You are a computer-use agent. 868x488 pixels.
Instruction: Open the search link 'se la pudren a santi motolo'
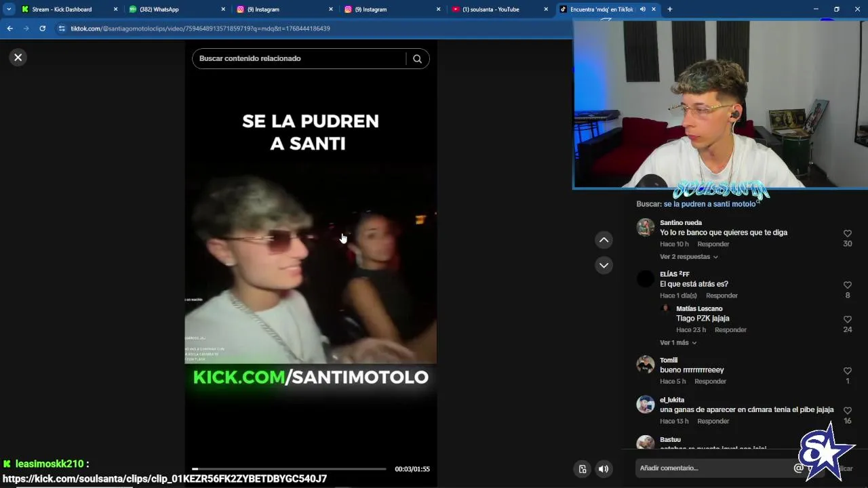coord(709,204)
